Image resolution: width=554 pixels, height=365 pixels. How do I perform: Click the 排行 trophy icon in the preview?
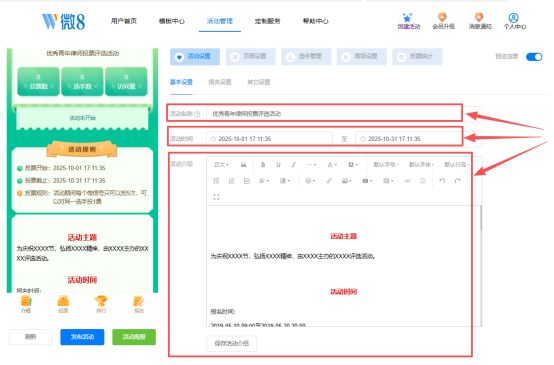(x=101, y=301)
